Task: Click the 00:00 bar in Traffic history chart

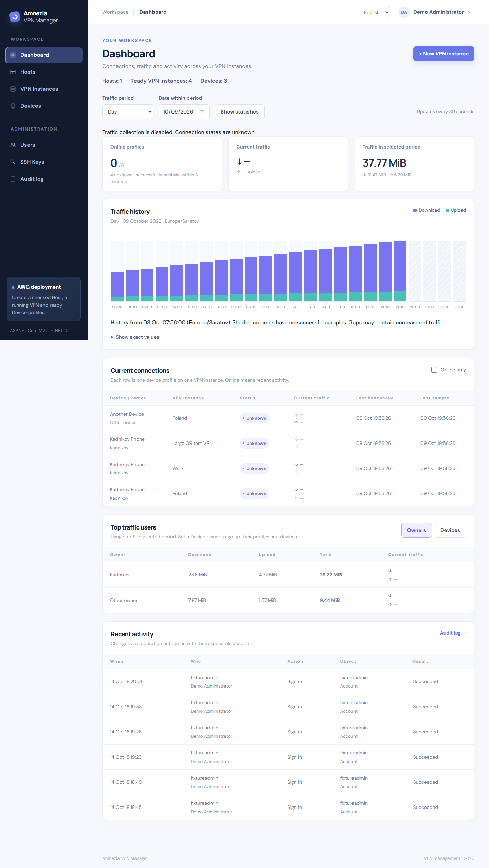Action: [117, 287]
